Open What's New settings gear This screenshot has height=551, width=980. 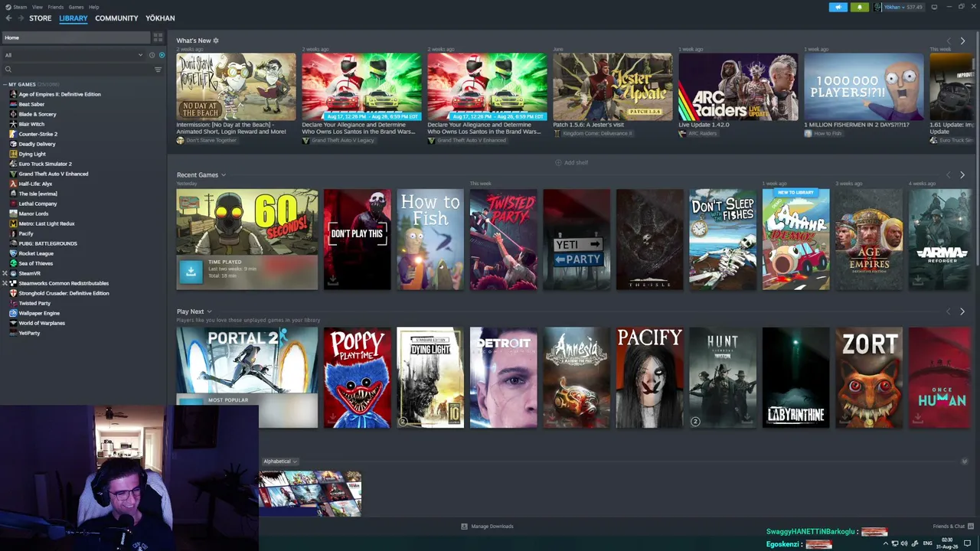[x=216, y=41]
